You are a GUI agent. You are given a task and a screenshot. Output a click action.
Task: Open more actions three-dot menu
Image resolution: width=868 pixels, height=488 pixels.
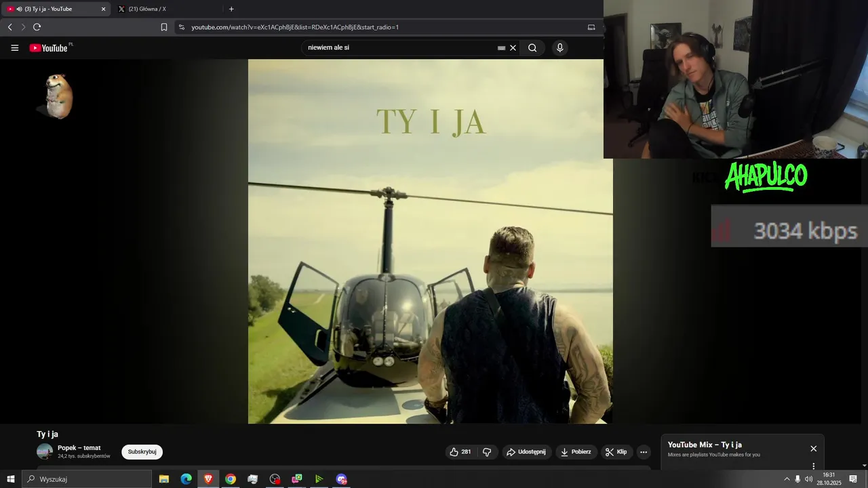click(644, 452)
